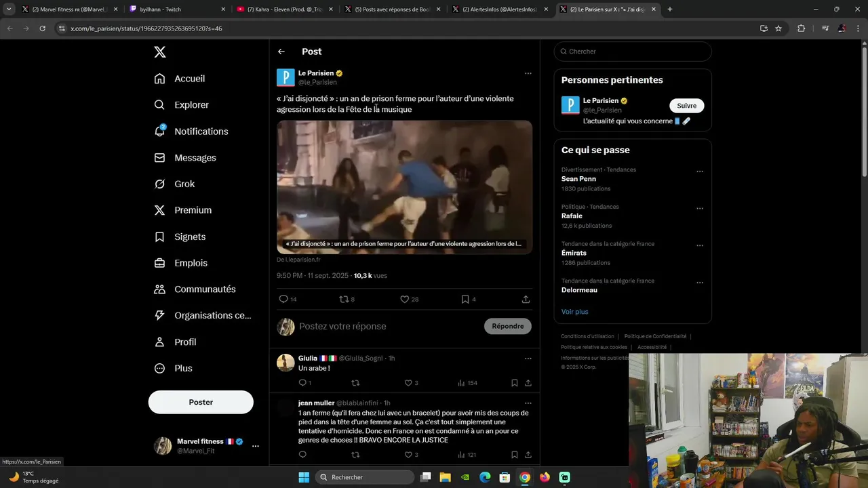The width and height of the screenshot is (868, 488).
Task: Open Organisations certifiées in sidebar
Action: coord(203,316)
